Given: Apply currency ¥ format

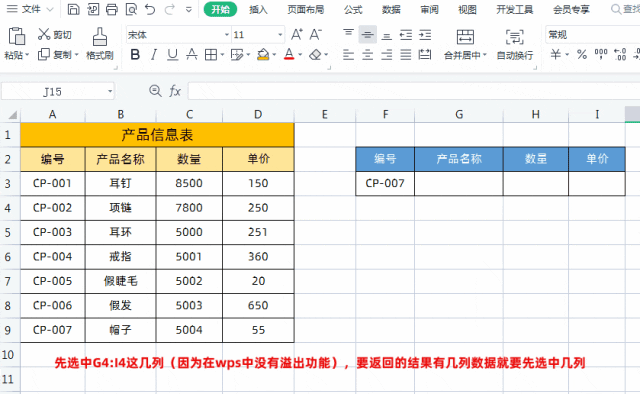Looking at the screenshot, I should pos(556,54).
